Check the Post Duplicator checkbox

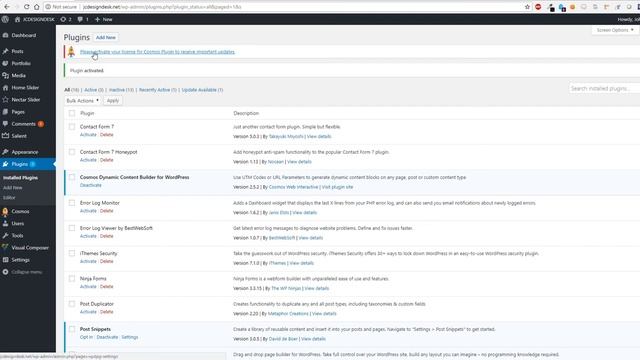coord(72,304)
